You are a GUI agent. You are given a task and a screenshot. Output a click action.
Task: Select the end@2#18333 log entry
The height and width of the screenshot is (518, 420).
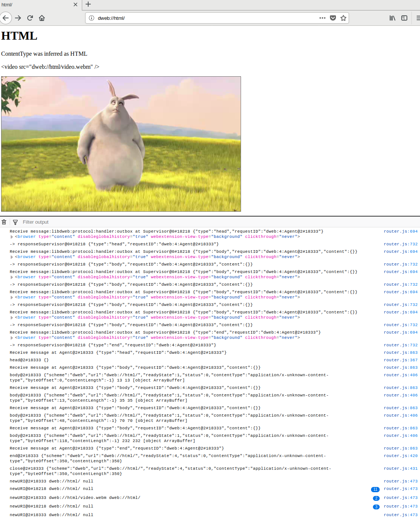168,459
